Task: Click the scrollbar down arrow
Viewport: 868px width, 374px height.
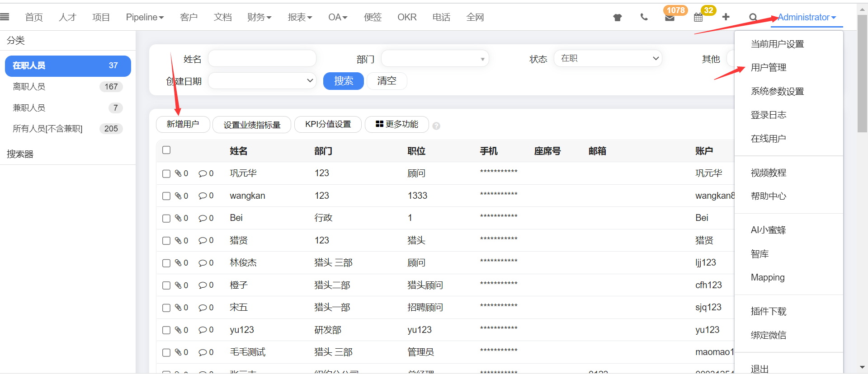Action: pyautogui.click(x=862, y=367)
